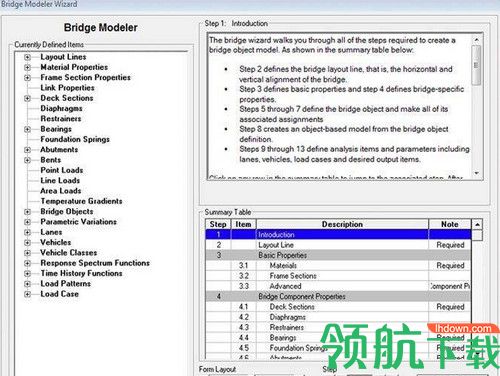500x376 pixels.
Task: Click the Item column header
Action: point(243,224)
